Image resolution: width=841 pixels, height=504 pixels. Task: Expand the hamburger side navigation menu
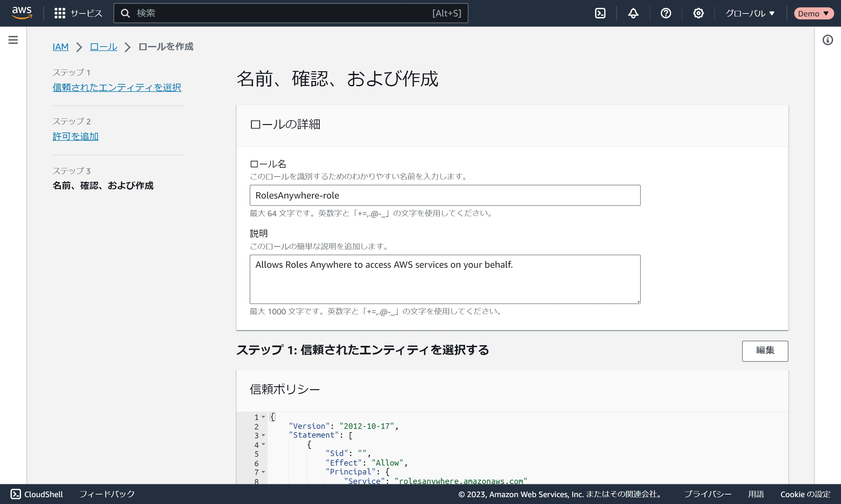13,40
